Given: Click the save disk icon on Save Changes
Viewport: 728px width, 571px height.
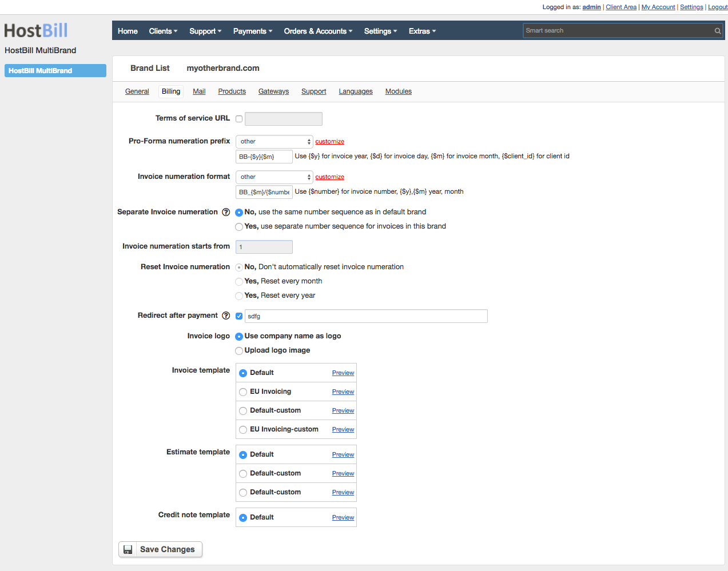Looking at the screenshot, I should tap(128, 549).
